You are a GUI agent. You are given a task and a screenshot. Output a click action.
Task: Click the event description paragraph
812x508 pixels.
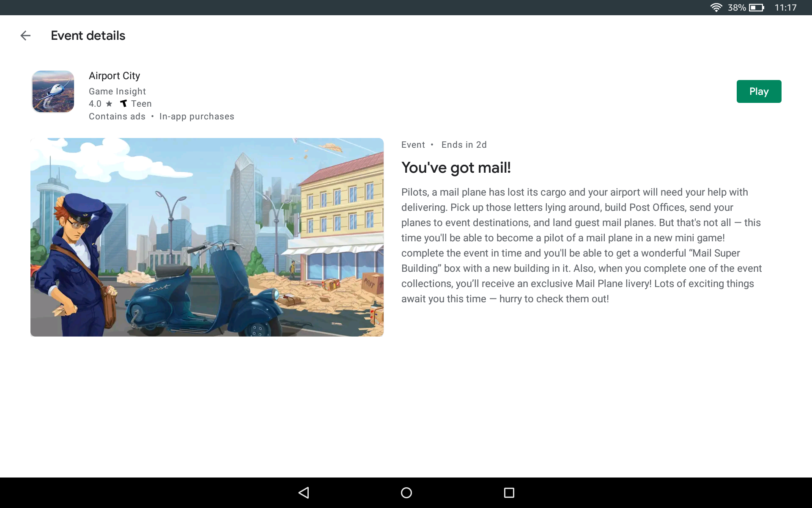(x=582, y=246)
